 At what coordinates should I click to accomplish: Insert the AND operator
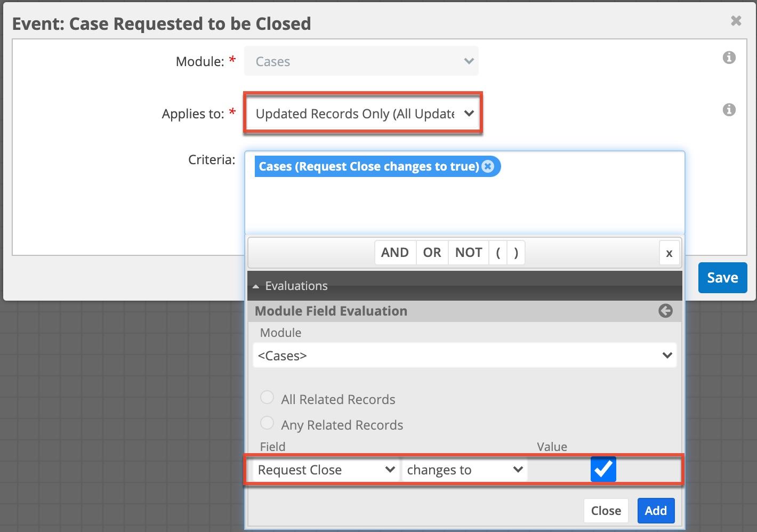pyautogui.click(x=395, y=253)
